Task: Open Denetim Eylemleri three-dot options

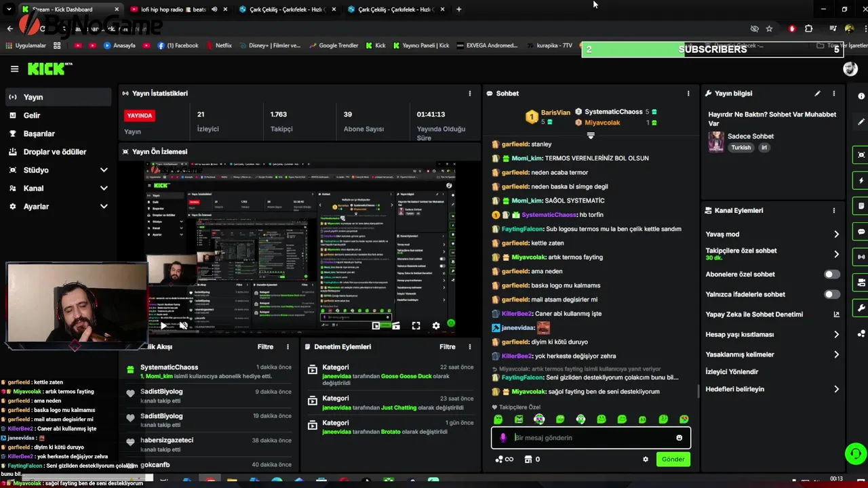Action: (469, 347)
